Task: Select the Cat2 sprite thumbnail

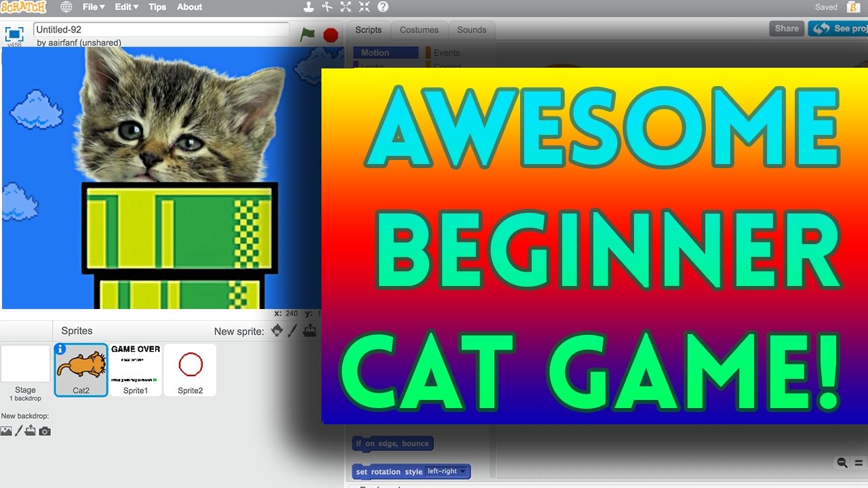Action: (81, 370)
